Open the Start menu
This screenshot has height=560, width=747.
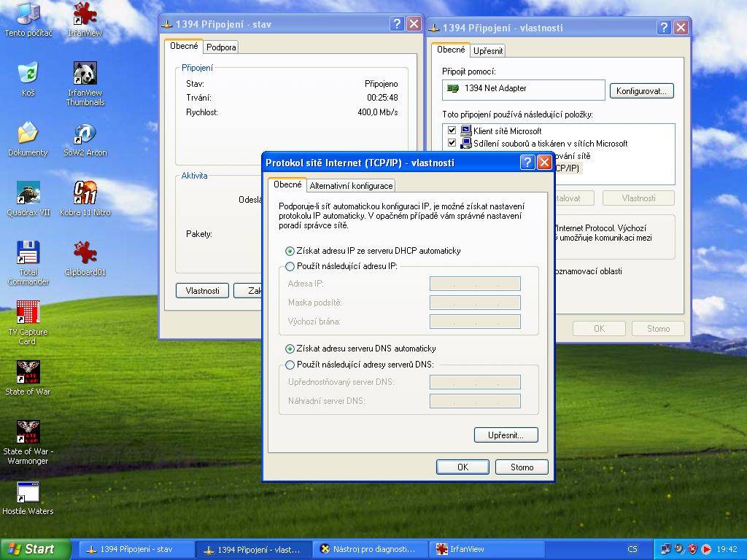pos(36,549)
